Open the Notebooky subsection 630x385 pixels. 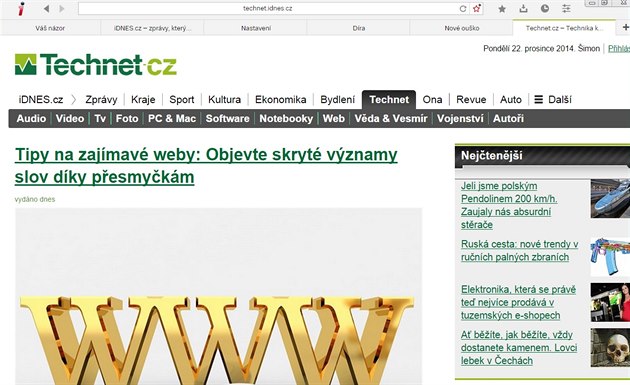coord(286,119)
